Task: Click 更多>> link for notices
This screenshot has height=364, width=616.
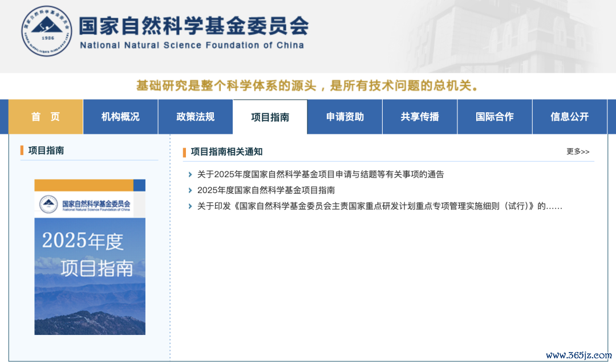Action: (577, 152)
